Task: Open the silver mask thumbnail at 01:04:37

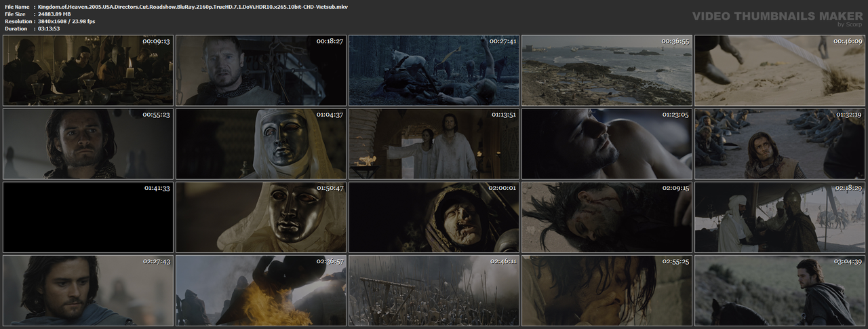Action: pos(261,144)
